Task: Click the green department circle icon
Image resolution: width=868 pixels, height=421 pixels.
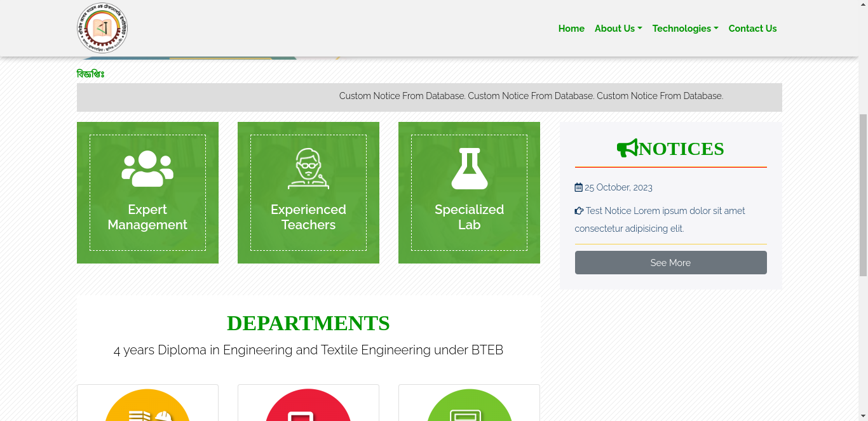Action: pyautogui.click(x=469, y=405)
